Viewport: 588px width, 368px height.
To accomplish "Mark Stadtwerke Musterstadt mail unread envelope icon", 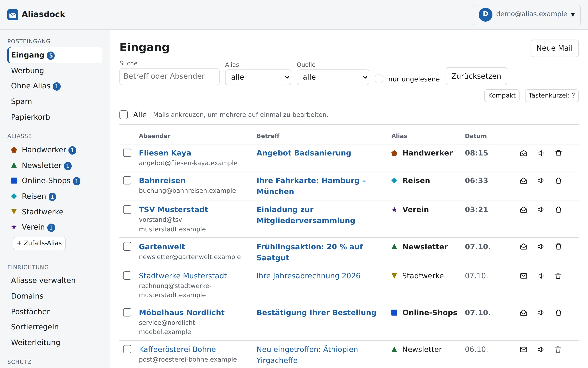I will tap(523, 276).
